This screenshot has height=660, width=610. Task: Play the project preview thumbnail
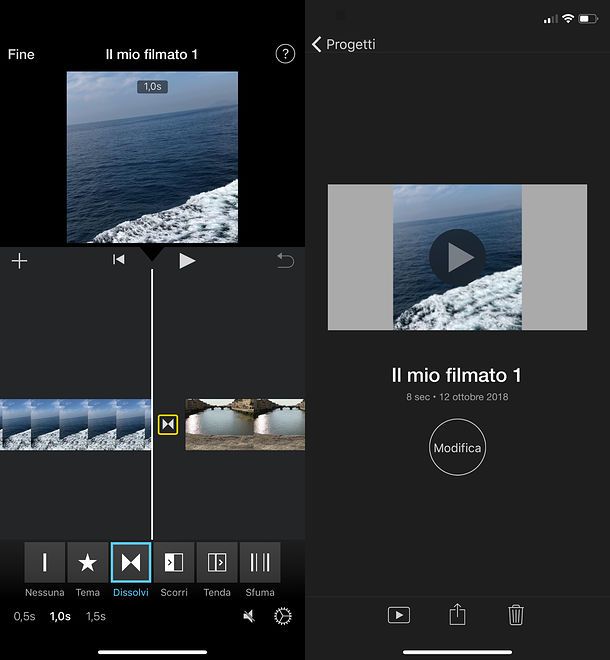coord(457,257)
